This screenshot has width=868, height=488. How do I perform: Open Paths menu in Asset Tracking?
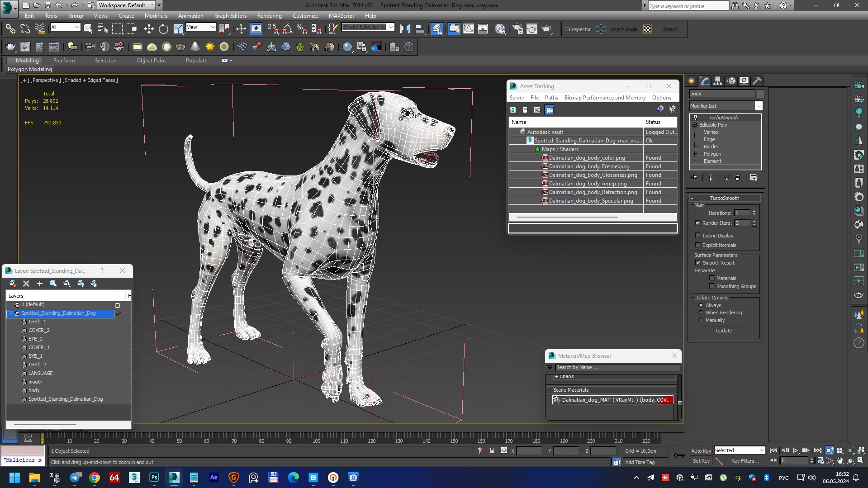pos(551,98)
